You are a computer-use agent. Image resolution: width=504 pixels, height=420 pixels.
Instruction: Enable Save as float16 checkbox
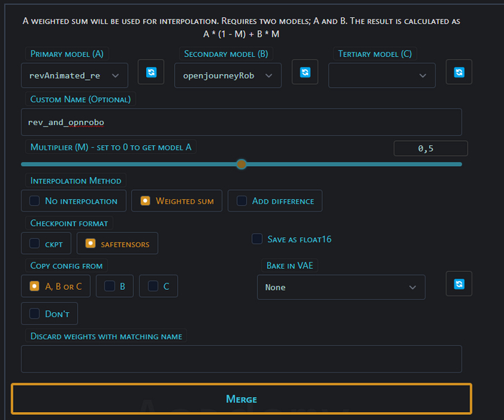click(257, 239)
